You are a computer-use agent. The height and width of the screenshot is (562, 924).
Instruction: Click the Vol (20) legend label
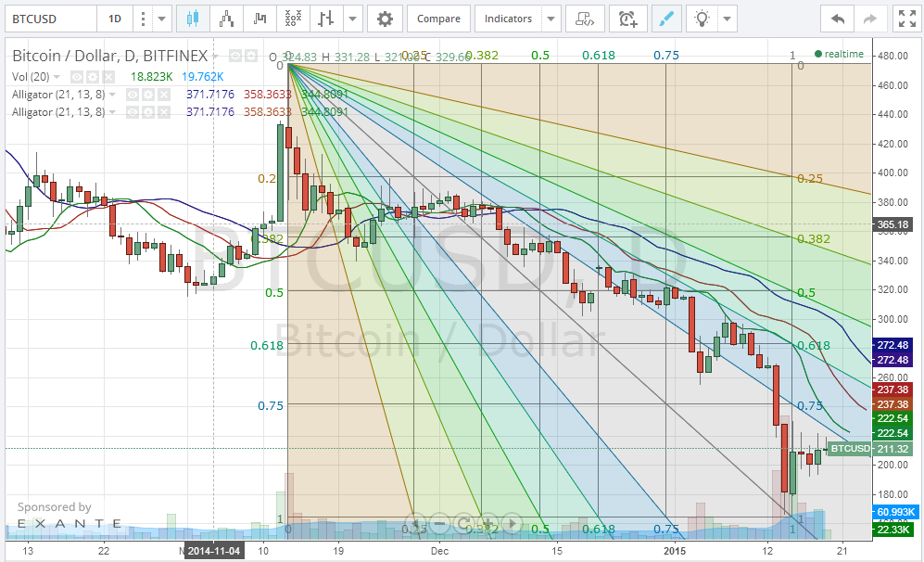tap(31, 77)
